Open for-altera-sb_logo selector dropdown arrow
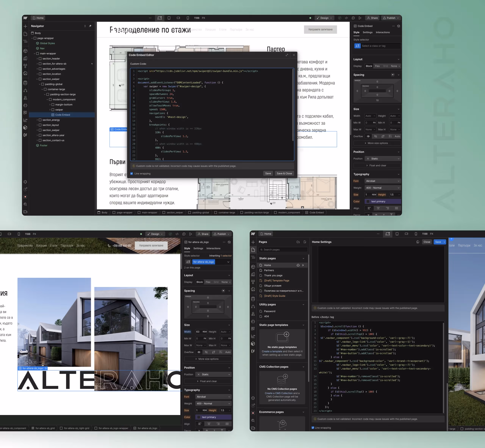Image resolution: width=485 pixels, height=448 pixels. tap(228, 262)
